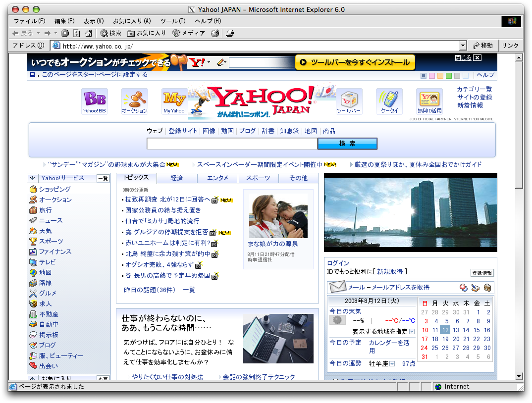
Task: Click the History toolbar icon
Action: 215,33
